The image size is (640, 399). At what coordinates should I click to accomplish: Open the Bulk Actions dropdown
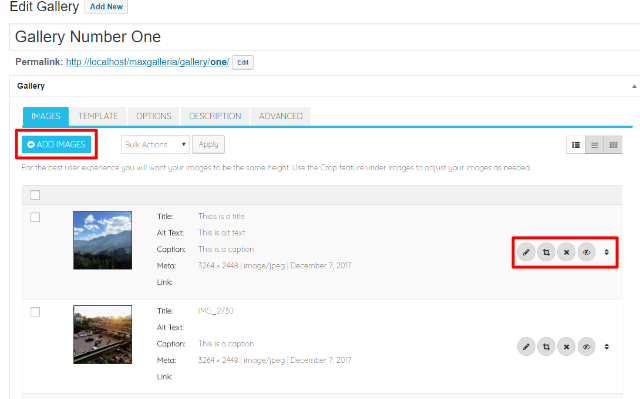pos(155,144)
